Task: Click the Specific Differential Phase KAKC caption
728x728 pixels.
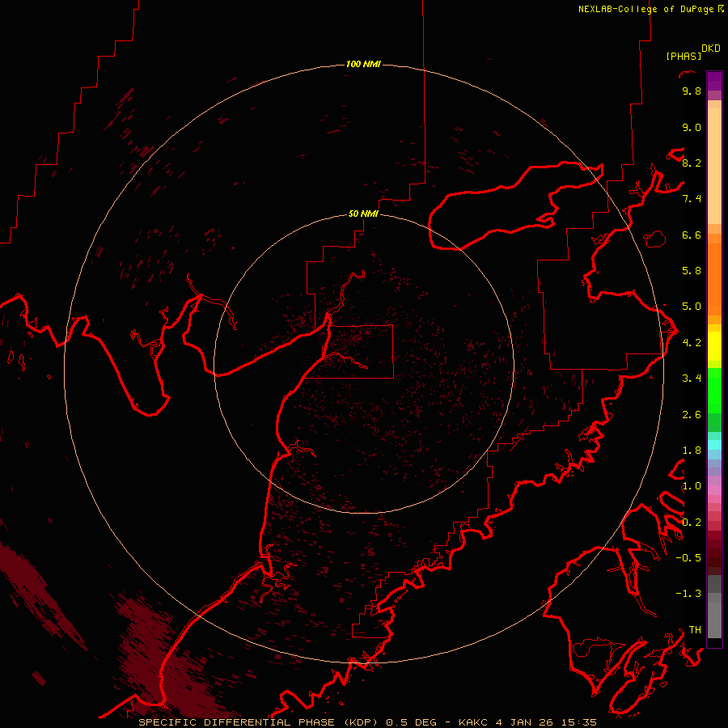Action: (x=367, y=722)
